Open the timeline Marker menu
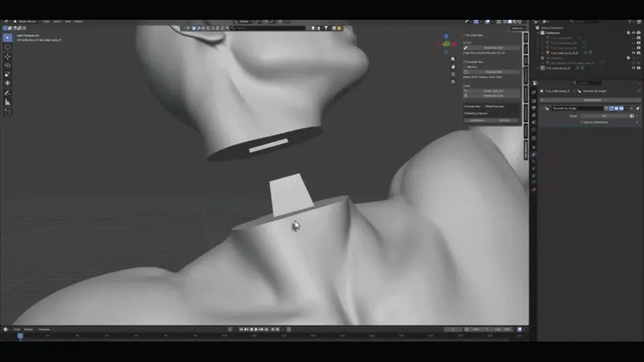 coord(28,329)
